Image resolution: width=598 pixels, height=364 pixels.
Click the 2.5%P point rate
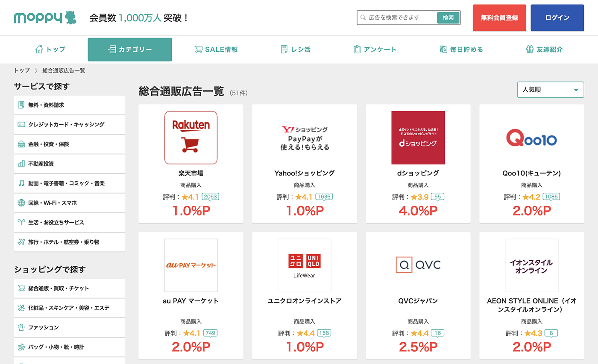pos(418,347)
